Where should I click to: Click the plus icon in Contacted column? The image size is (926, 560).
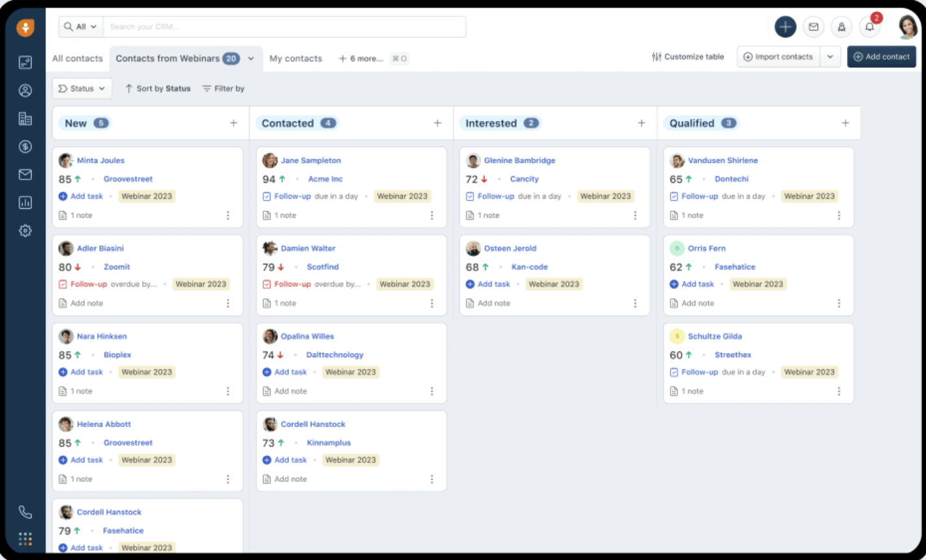[x=437, y=123]
